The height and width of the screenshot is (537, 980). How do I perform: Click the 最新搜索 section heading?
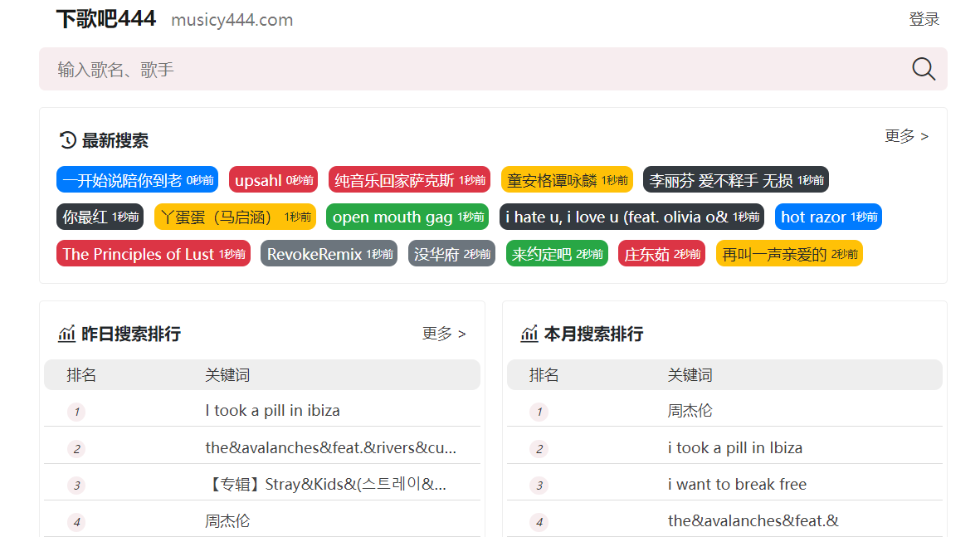[115, 140]
